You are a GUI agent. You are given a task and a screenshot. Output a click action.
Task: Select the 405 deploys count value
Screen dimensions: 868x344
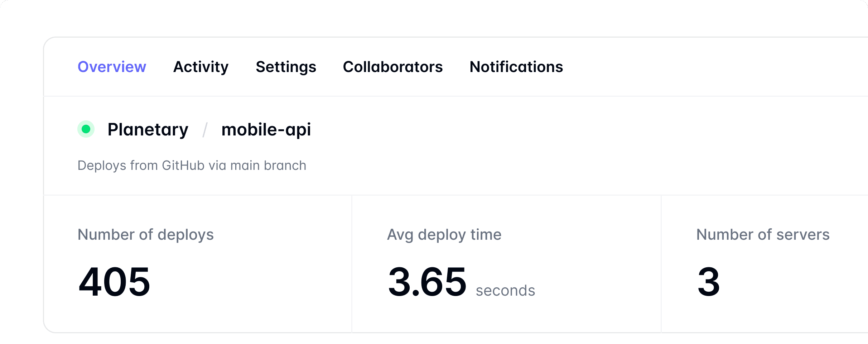click(114, 282)
